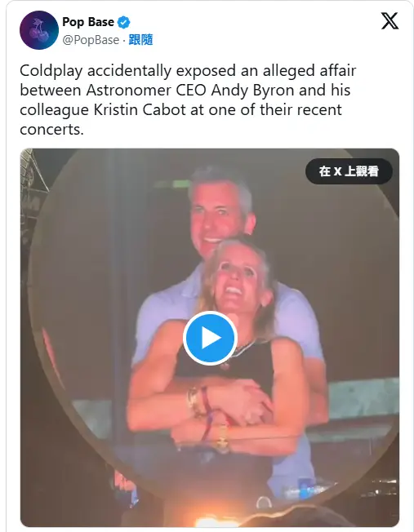
Task: Click the necklace on the black top in video
Action: click(x=242, y=351)
